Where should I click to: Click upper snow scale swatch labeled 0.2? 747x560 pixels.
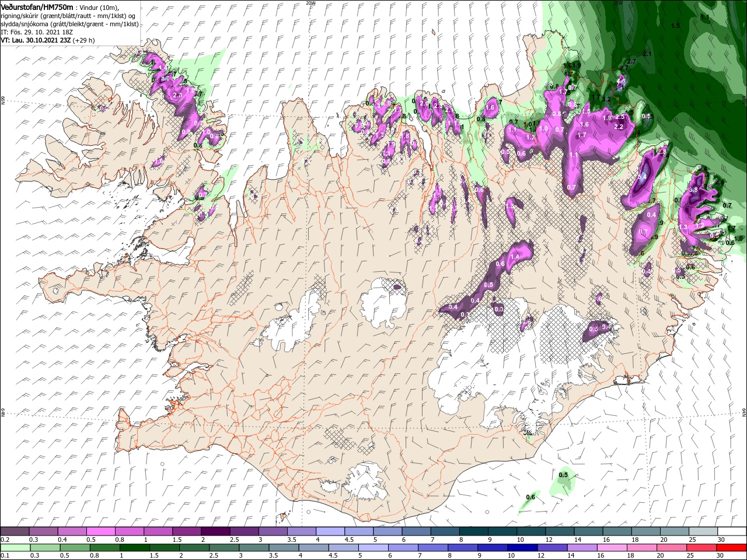[x=15, y=531]
